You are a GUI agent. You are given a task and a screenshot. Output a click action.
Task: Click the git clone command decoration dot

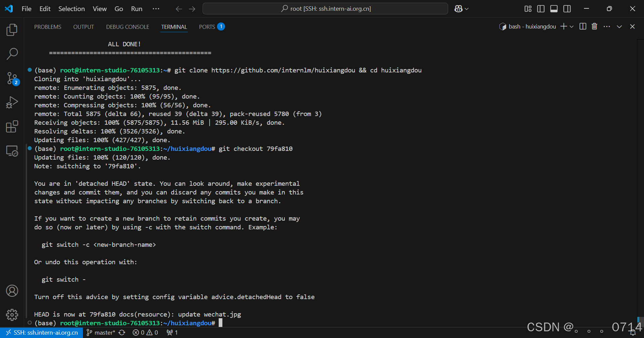[30, 70]
